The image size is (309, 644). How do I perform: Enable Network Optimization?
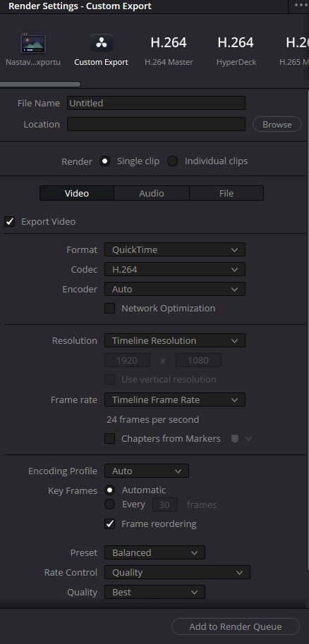coord(109,309)
